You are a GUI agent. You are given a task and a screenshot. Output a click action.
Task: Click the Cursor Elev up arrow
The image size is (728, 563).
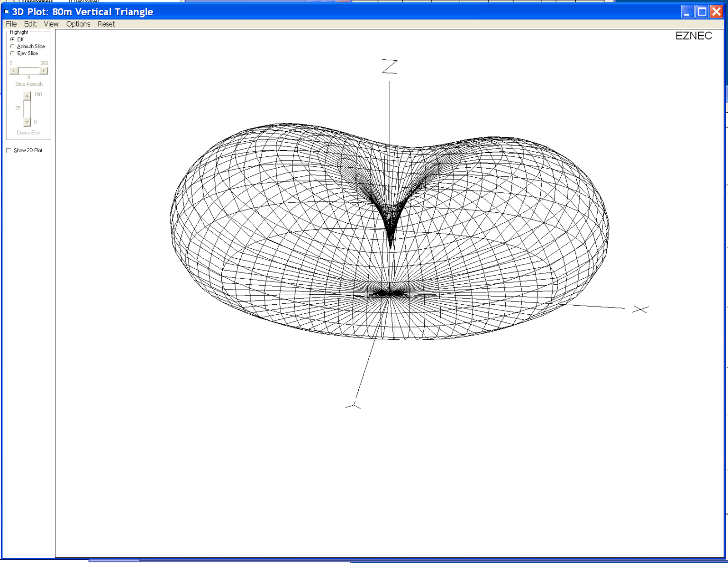tap(27, 96)
